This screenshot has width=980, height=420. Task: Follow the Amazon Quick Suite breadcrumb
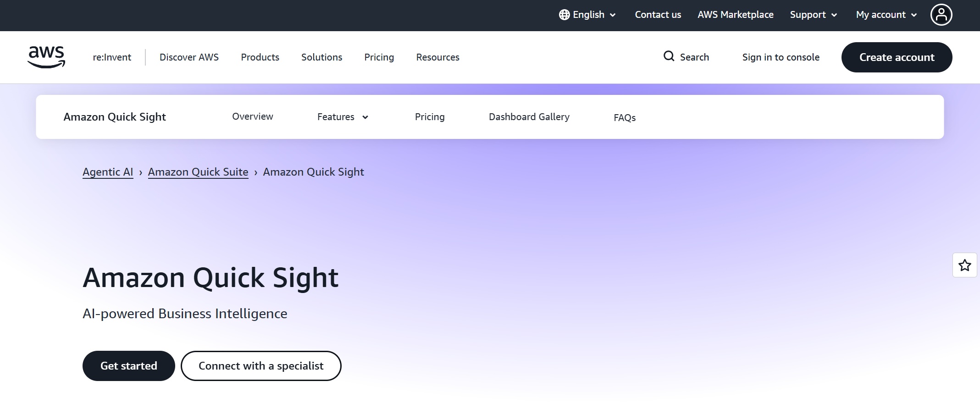[x=198, y=171]
